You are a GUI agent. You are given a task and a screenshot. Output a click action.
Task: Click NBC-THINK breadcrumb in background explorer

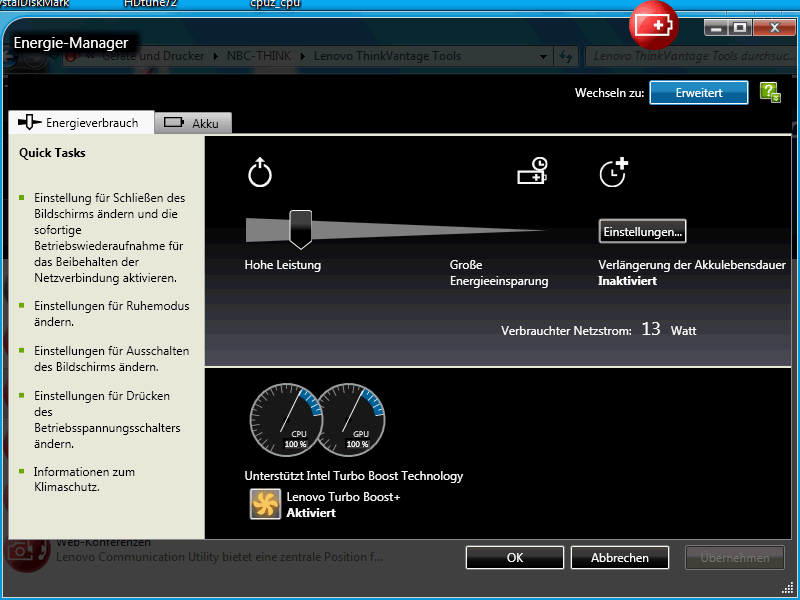(259, 56)
